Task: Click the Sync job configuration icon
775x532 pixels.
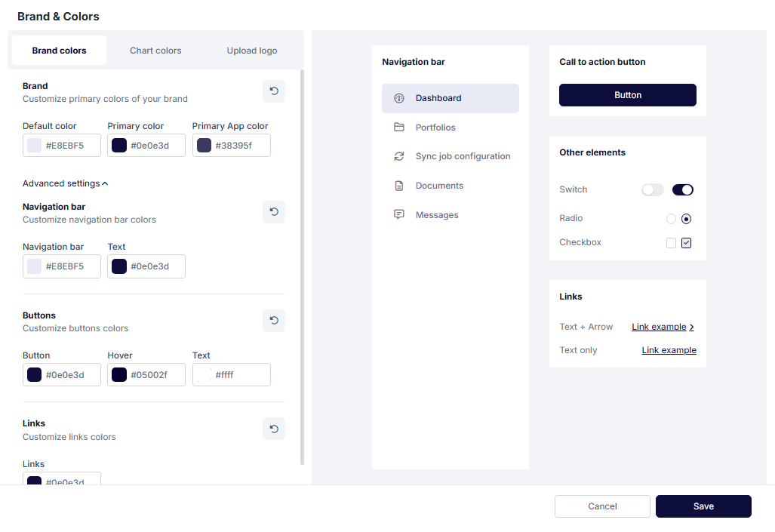Action: [x=399, y=156]
